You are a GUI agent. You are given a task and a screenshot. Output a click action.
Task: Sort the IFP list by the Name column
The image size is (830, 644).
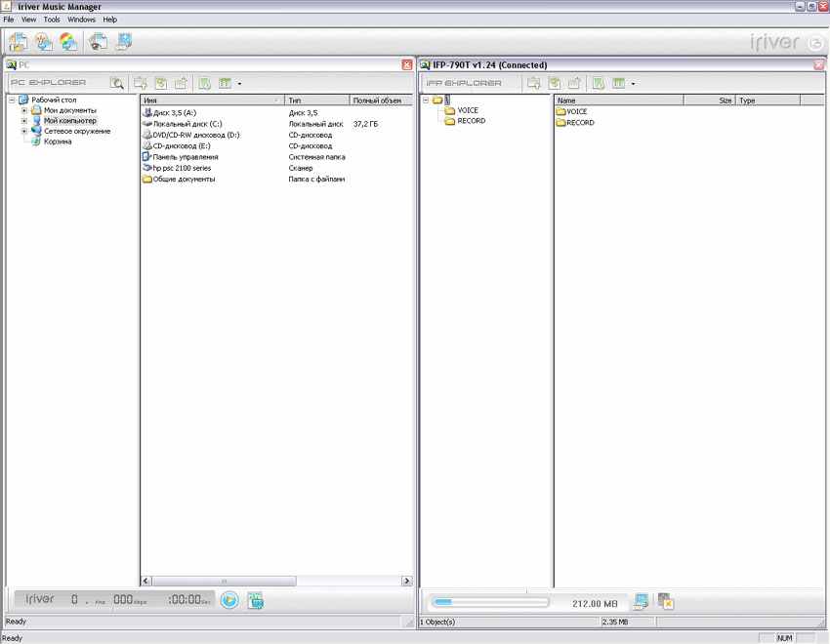(619, 100)
